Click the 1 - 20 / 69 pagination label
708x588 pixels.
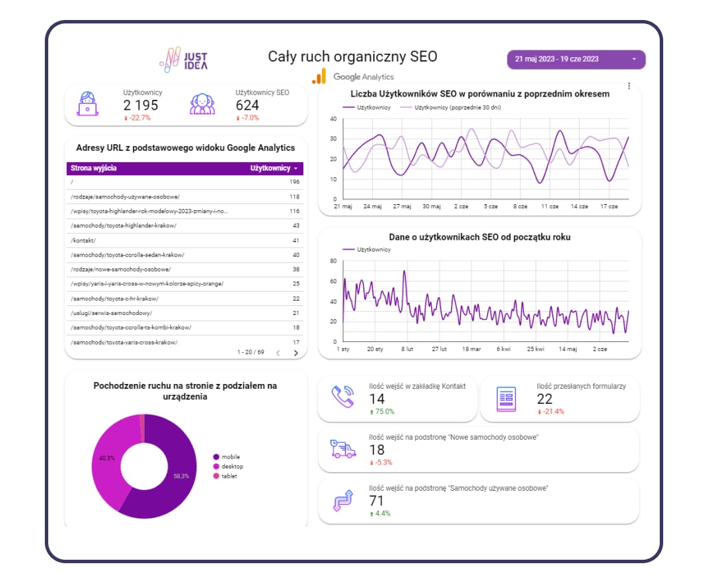coord(251,352)
